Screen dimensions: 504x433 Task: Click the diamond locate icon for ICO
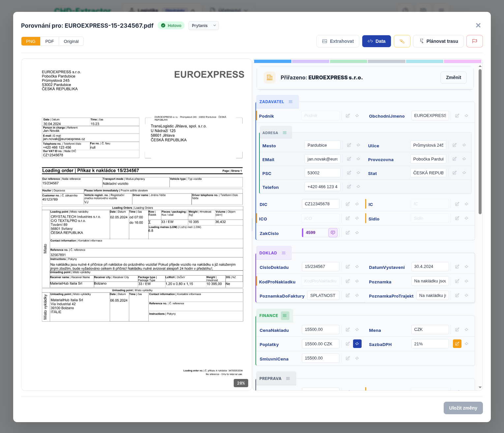pyautogui.click(x=357, y=218)
